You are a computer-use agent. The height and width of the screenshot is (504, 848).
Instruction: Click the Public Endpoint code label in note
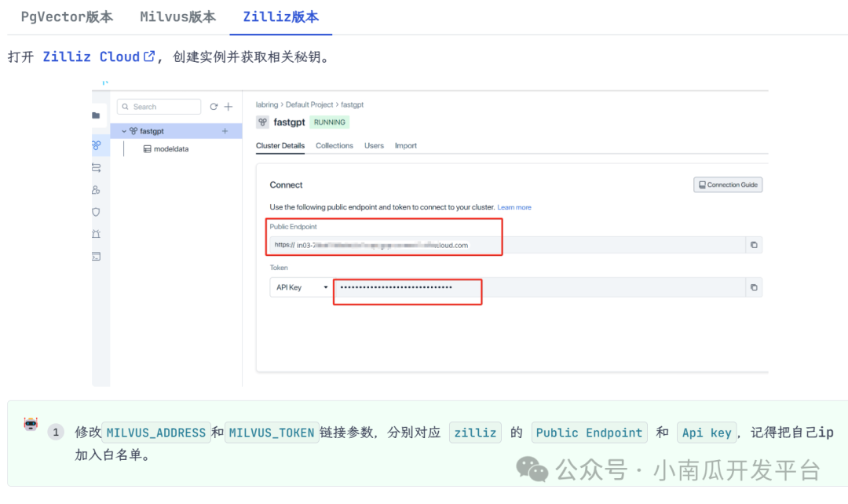(589, 433)
